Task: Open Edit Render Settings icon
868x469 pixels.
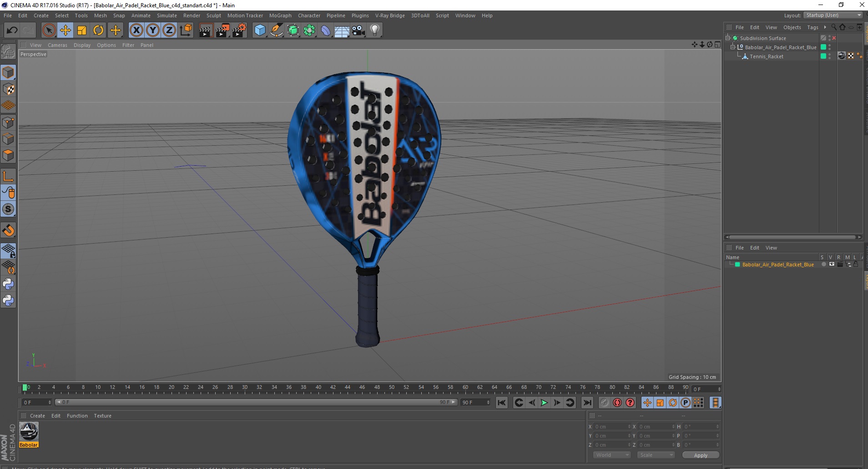Action: 239,31
